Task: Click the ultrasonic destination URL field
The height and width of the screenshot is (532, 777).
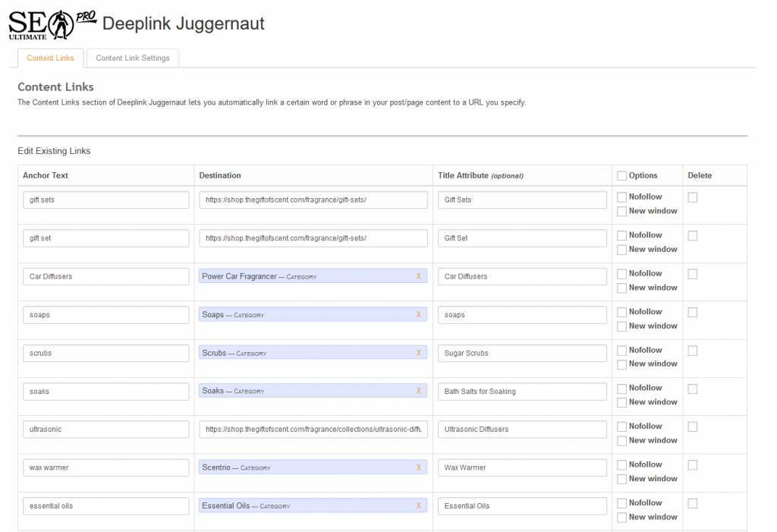Action: (313, 430)
